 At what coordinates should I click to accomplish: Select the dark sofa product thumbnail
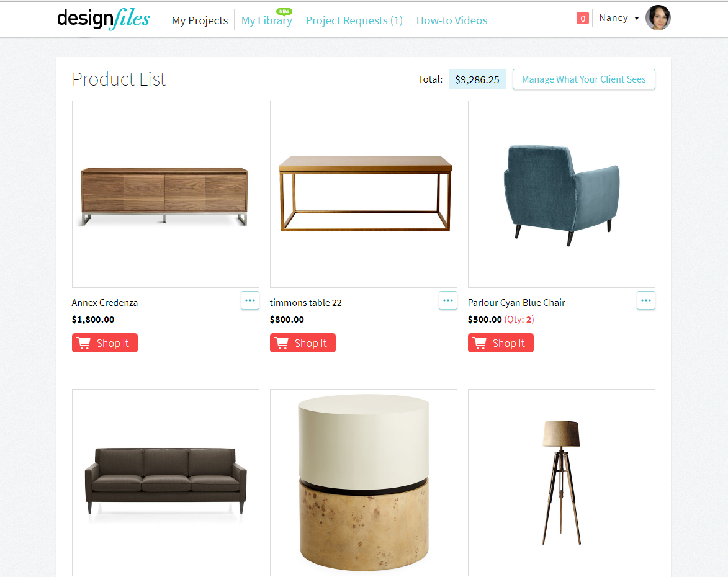[165, 482]
